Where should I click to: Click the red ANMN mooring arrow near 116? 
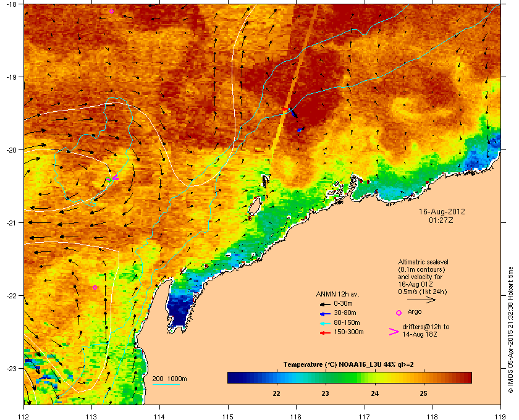pos(285,109)
